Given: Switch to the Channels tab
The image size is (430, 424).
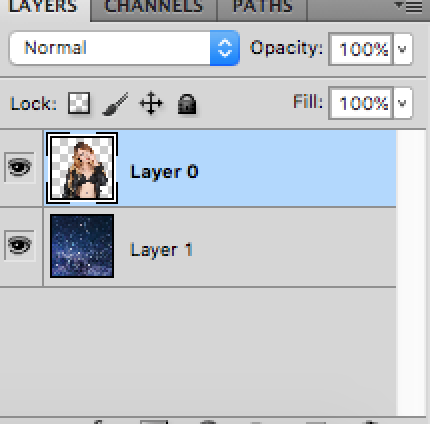Looking at the screenshot, I should pyautogui.click(x=154, y=7).
